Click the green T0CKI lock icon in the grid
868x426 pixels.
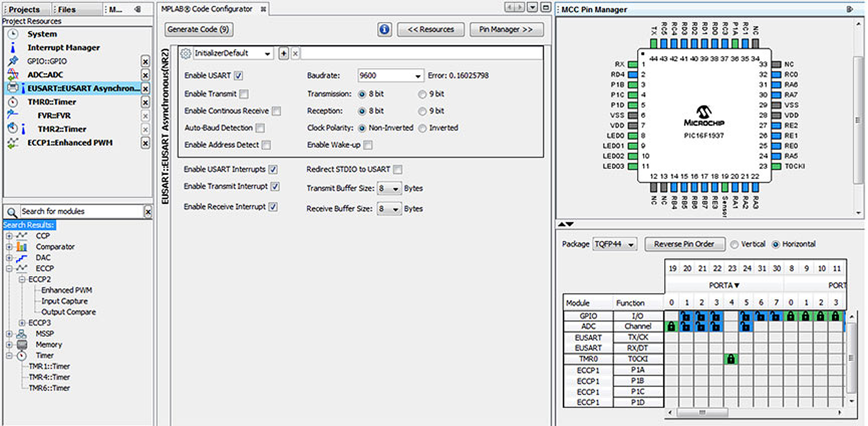point(731,359)
